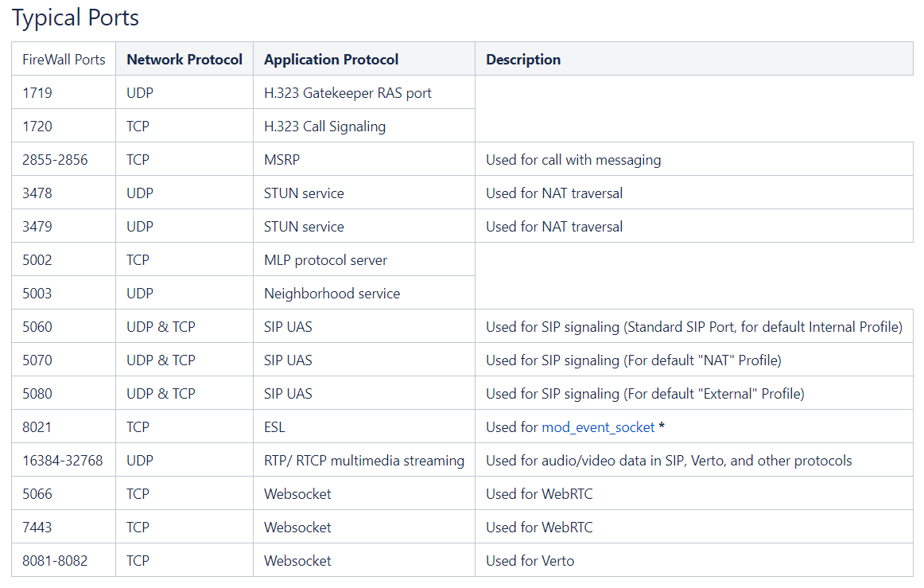Image resolution: width=924 pixels, height=588 pixels.
Task: Click the MSRP protocol cell
Action: click(364, 159)
